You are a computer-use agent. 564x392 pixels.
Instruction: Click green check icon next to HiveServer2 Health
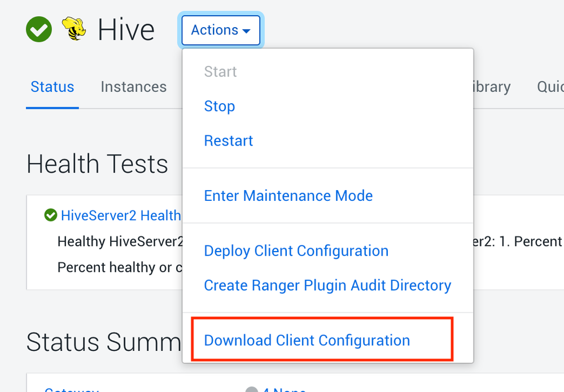(x=51, y=215)
